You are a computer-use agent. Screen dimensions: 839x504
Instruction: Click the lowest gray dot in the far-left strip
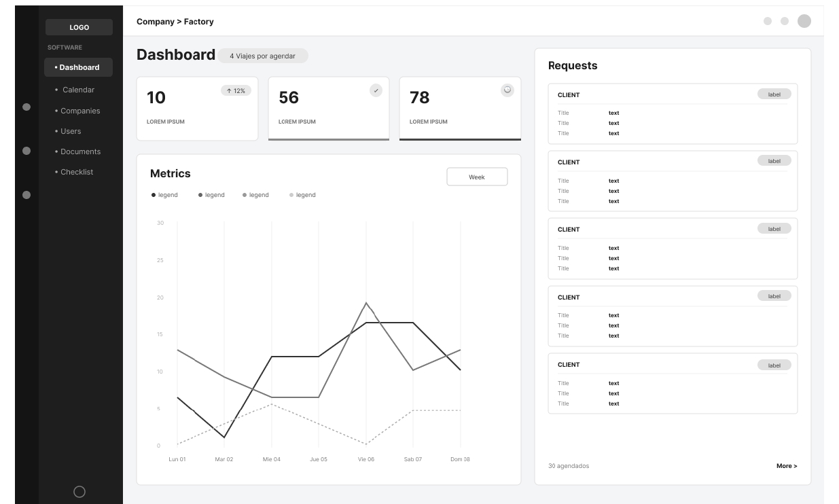point(26,195)
